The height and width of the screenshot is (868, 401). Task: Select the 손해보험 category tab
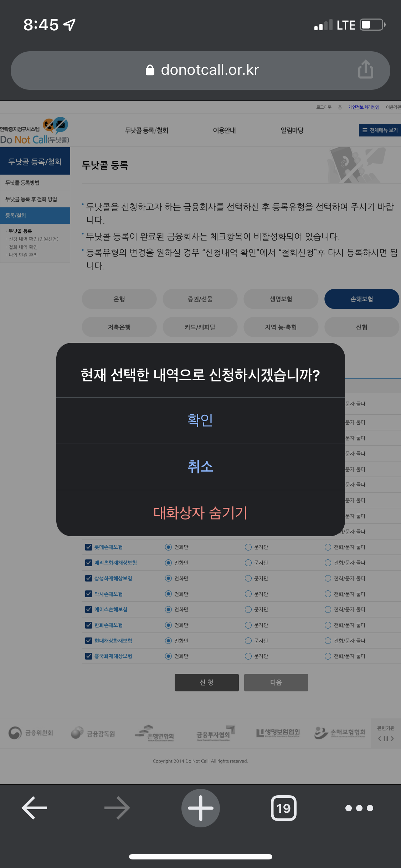pyautogui.click(x=362, y=299)
